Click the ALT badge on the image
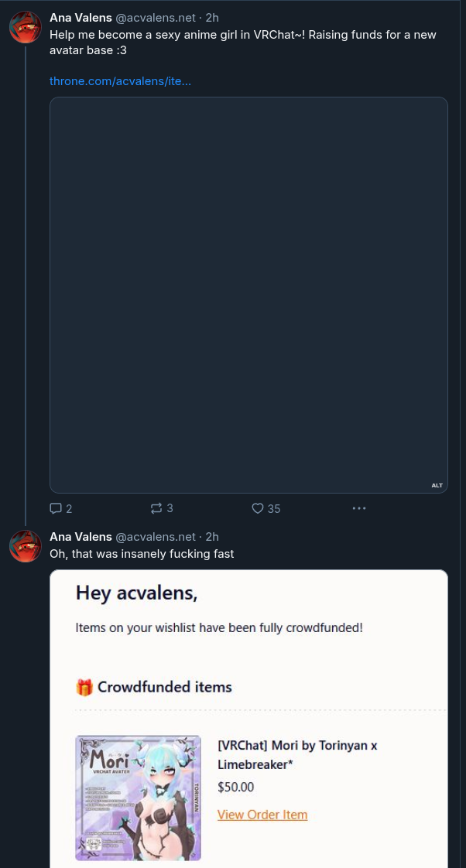 pyautogui.click(x=437, y=486)
